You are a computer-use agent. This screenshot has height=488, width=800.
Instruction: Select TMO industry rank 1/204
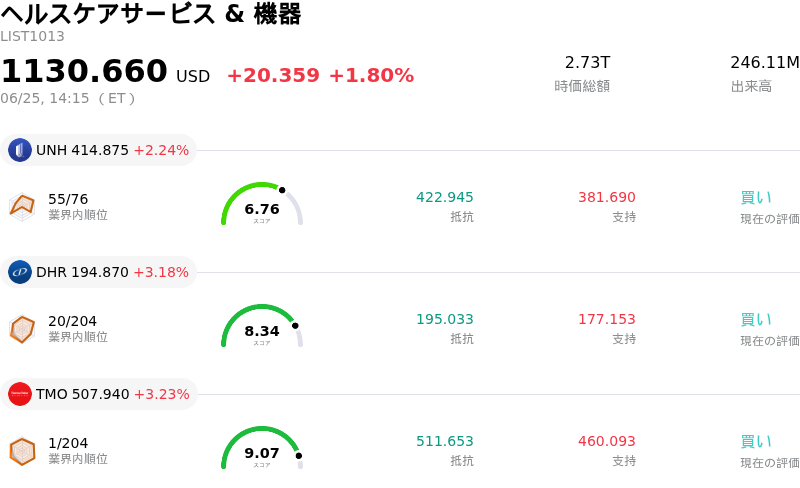point(68,443)
